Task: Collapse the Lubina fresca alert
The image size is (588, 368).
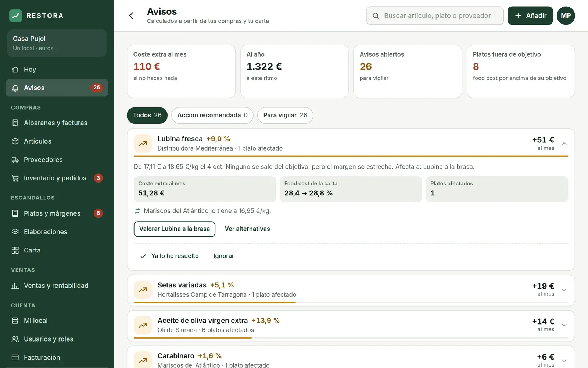Action: 564,144
